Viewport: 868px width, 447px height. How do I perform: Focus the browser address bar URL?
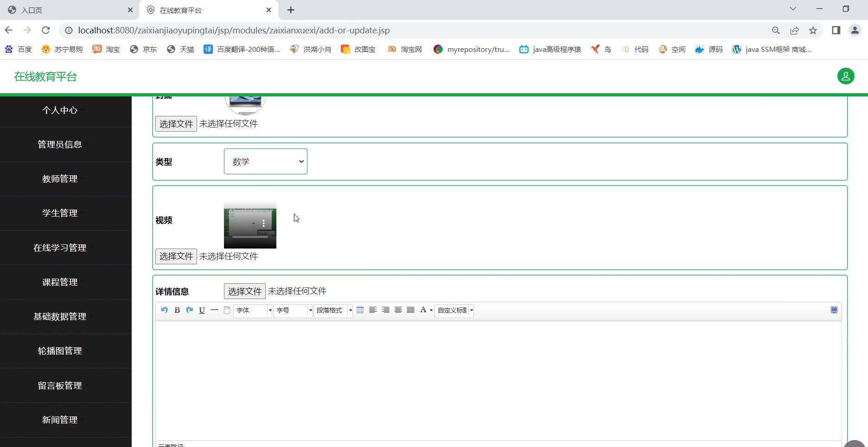pyautogui.click(x=234, y=30)
